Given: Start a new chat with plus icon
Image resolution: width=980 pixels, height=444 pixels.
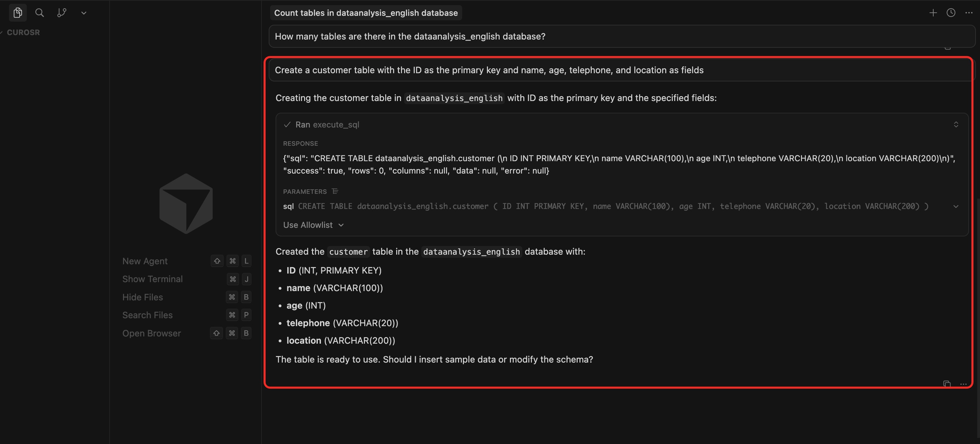Looking at the screenshot, I should pyautogui.click(x=933, y=13).
